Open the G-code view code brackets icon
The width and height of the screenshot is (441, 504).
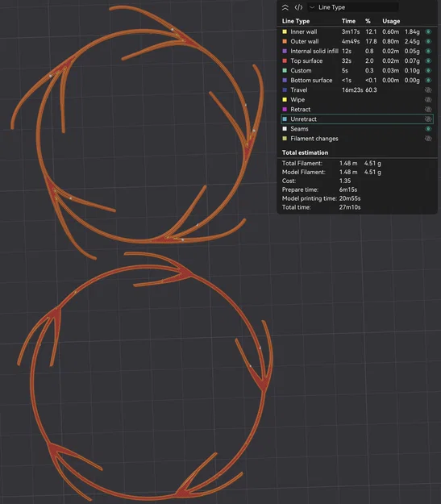click(x=298, y=7)
